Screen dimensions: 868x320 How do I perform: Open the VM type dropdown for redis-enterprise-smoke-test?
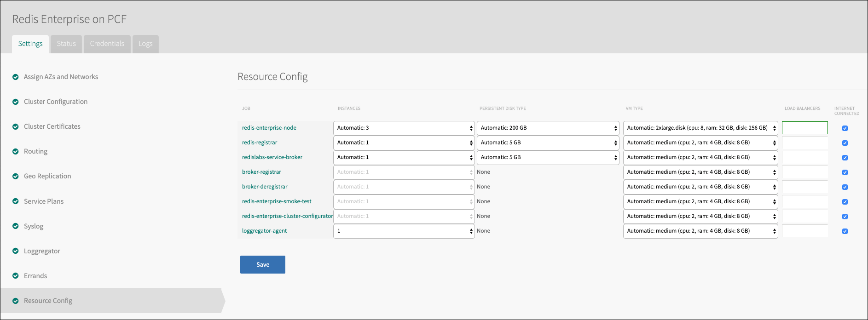click(x=700, y=202)
